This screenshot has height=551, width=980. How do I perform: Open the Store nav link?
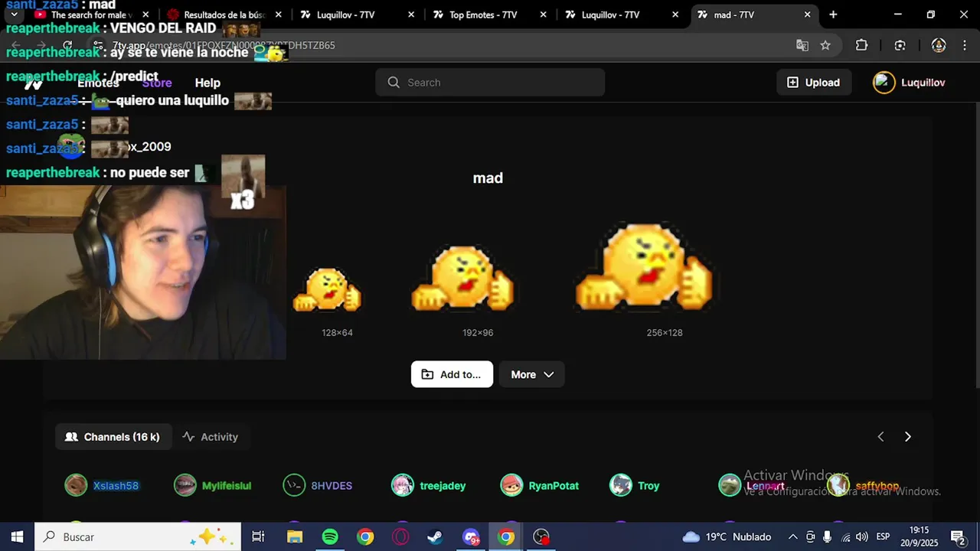157,83
